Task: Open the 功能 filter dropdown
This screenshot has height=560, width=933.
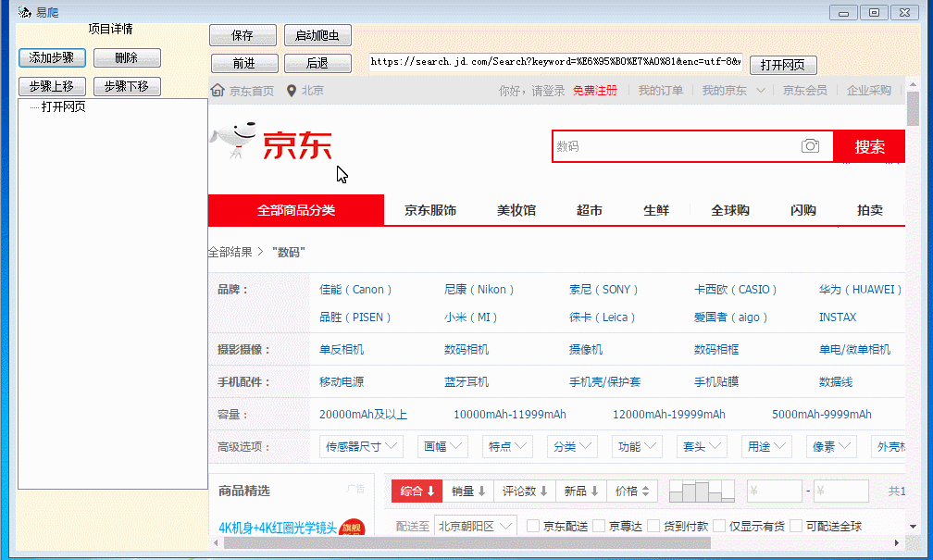Action: point(637,446)
